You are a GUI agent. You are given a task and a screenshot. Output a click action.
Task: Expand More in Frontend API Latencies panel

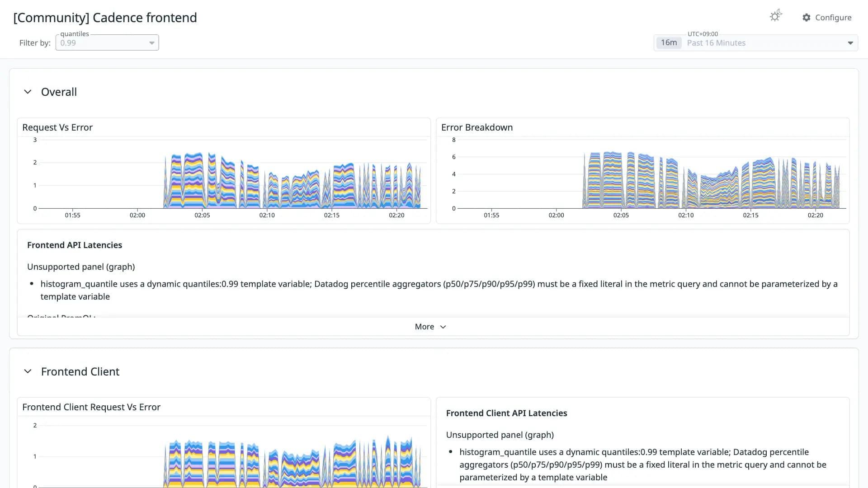pos(430,327)
